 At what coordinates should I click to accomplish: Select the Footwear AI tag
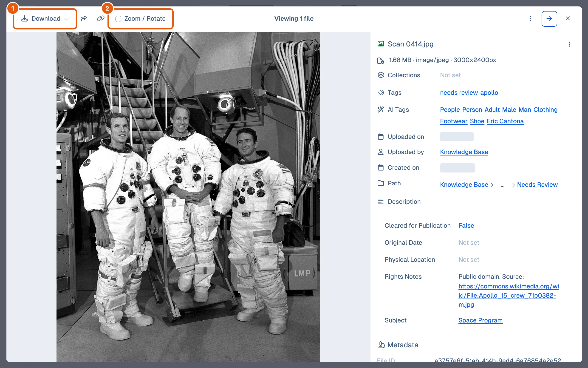pyautogui.click(x=454, y=121)
